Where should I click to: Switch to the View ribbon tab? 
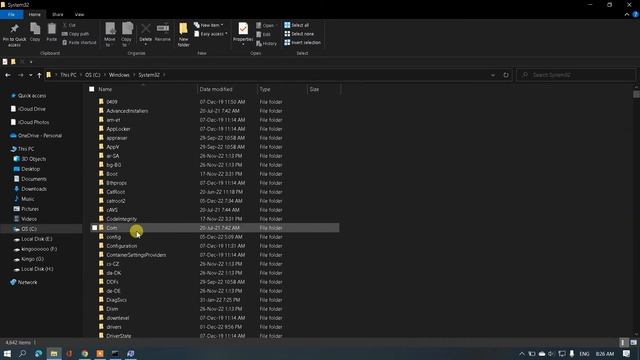[x=79, y=14]
